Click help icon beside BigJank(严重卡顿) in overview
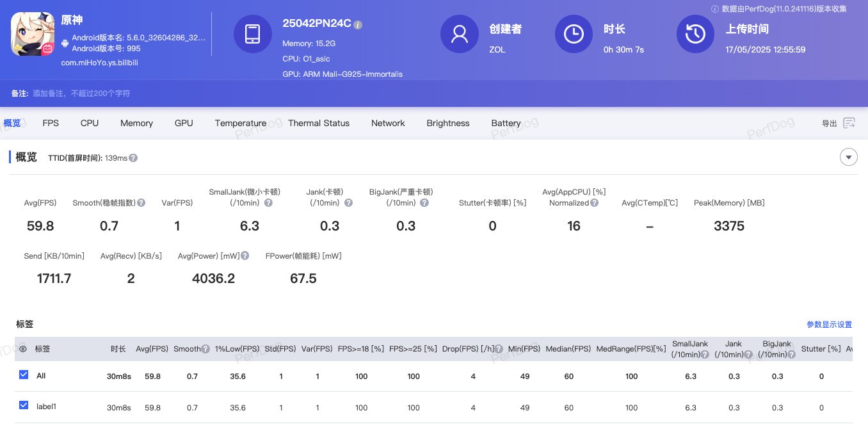Viewport: 868px width, 429px height. (x=424, y=203)
